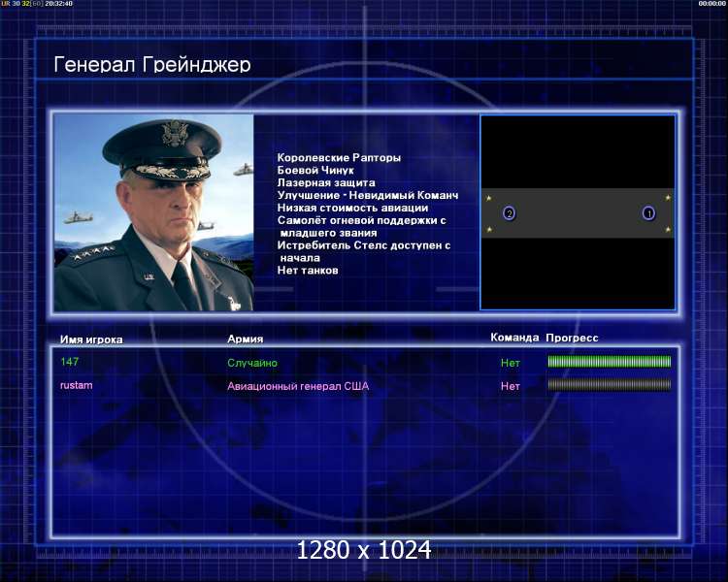
Task: Click the timer '00:00:00' in the corner
Action: click(711, 4)
